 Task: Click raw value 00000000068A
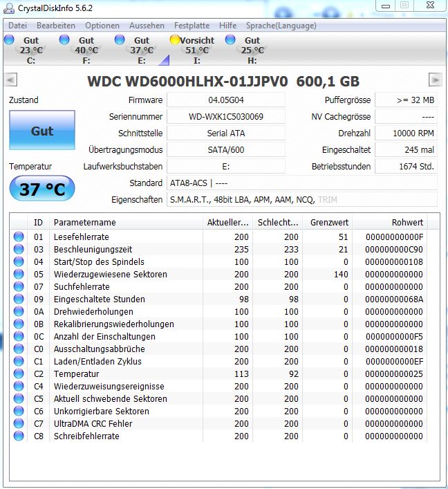coord(394,299)
